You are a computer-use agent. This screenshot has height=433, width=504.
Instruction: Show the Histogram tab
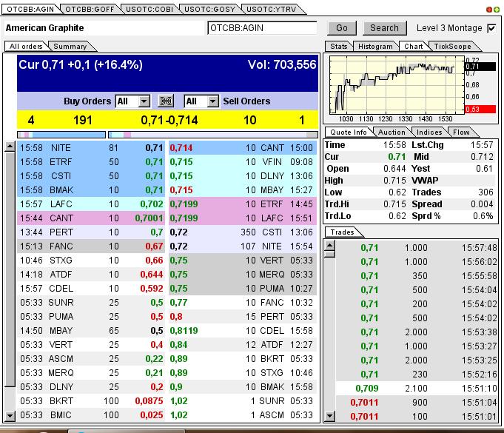point(375,46)
